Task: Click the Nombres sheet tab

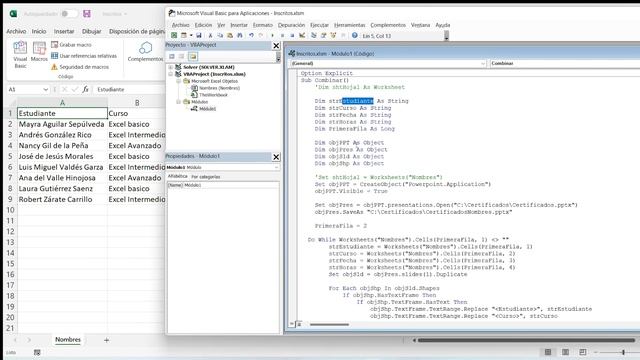Action: point(68,340)
